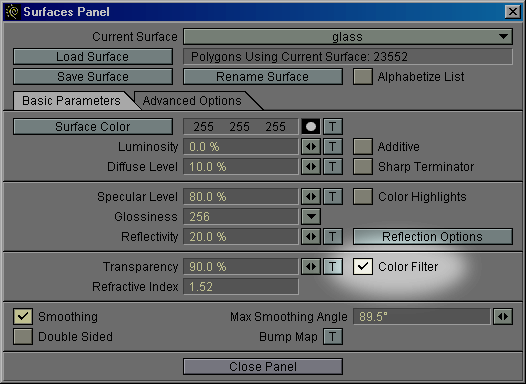Click the Specular Level arrows slider button
526x384 pixels.
pos(311,197)
